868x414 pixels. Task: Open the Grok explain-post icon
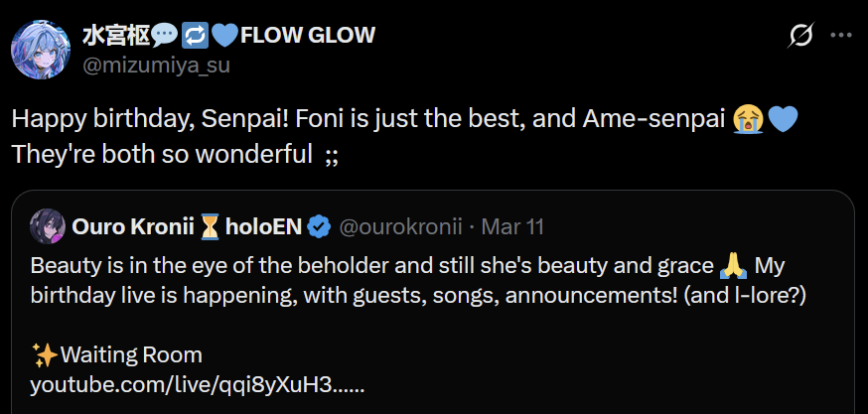pos(801,36)
